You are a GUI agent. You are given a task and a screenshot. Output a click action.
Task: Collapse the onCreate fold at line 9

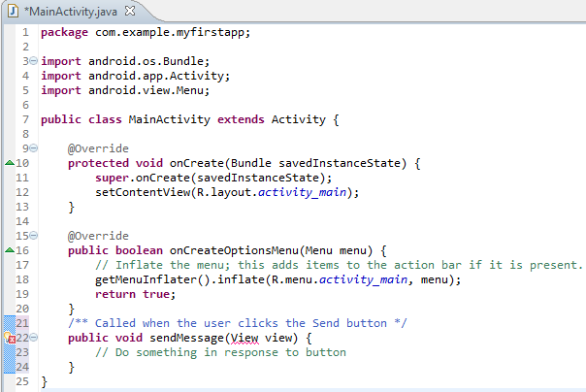pos(34,148)
